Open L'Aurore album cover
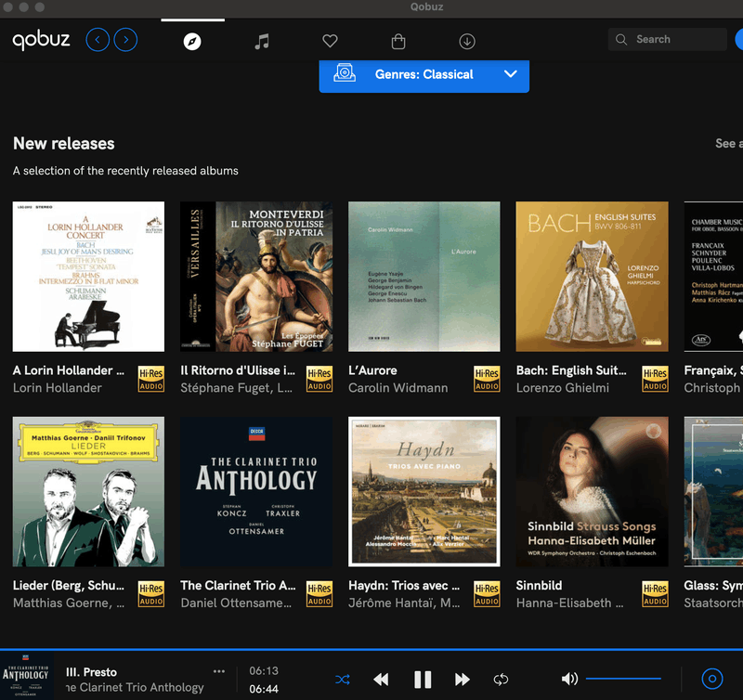 424,277
